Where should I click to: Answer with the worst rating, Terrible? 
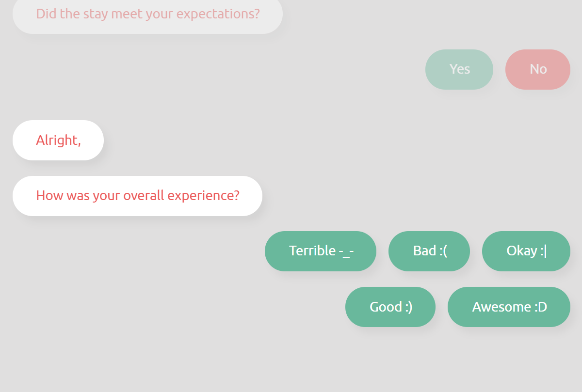321,251
